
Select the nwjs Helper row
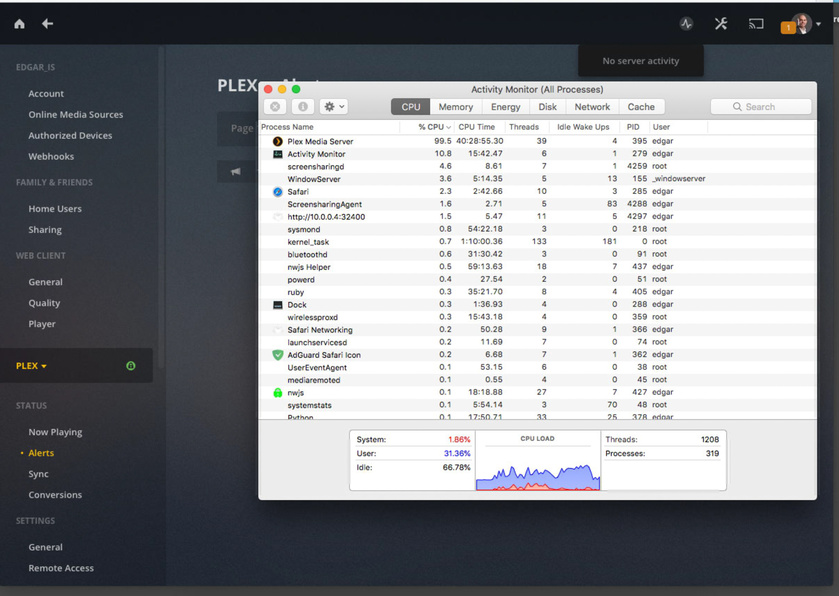(537, 267)
